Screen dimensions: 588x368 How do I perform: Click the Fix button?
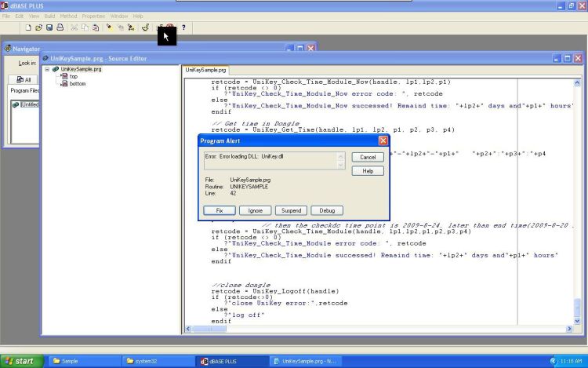[x=220, y=210]
